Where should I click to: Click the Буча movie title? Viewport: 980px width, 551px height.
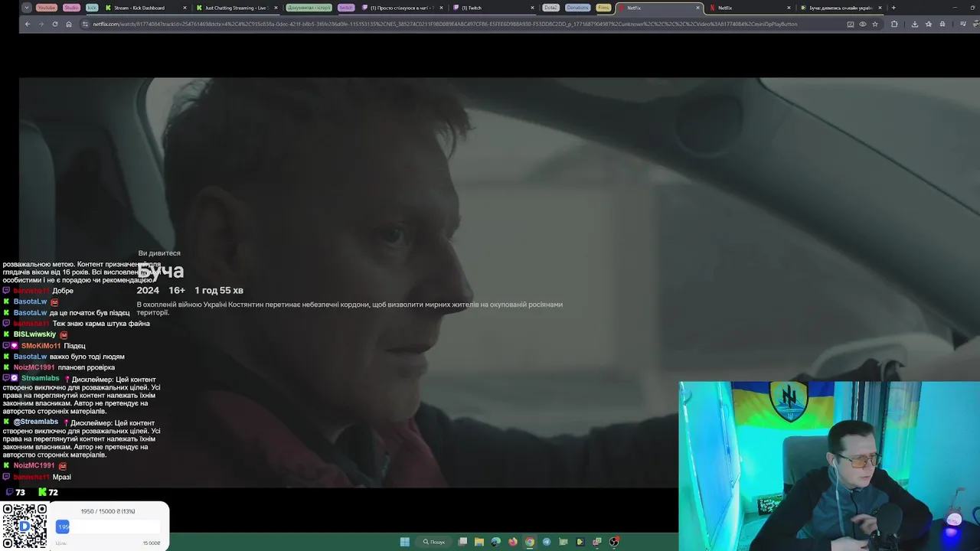pyautogui.click(x=160, y=271)
